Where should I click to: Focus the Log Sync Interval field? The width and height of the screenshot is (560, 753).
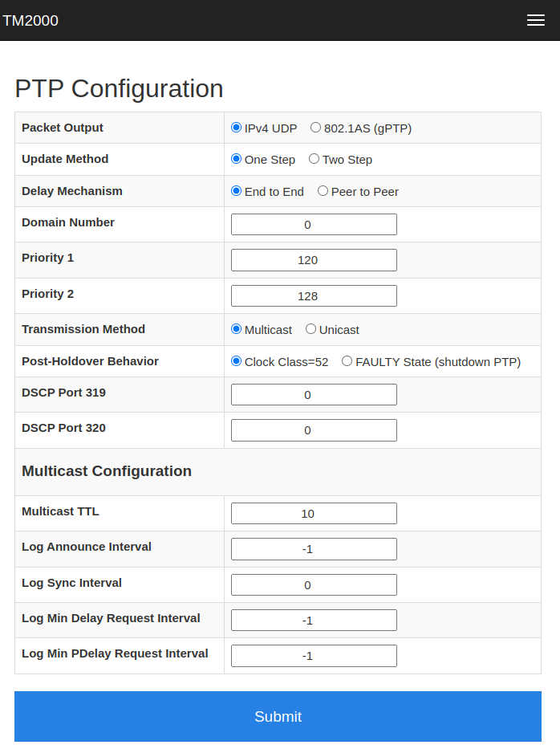tap(314, 585)
